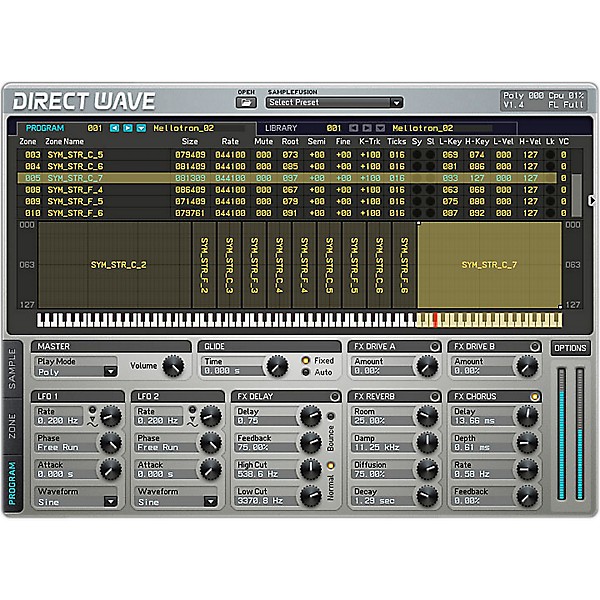The height and width of the screenshot is (600, 600).
Task: Click the FX REVERB Decay knob
Action: coord(427,496)
